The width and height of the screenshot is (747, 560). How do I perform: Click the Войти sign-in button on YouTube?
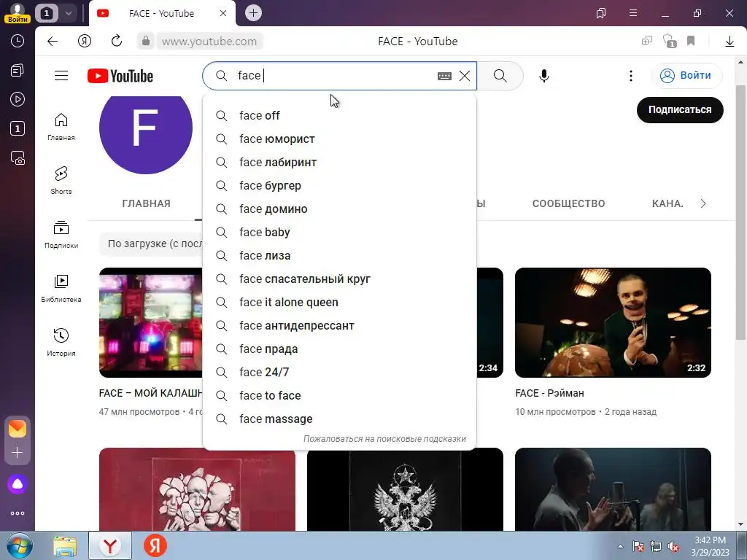[686, 76]
